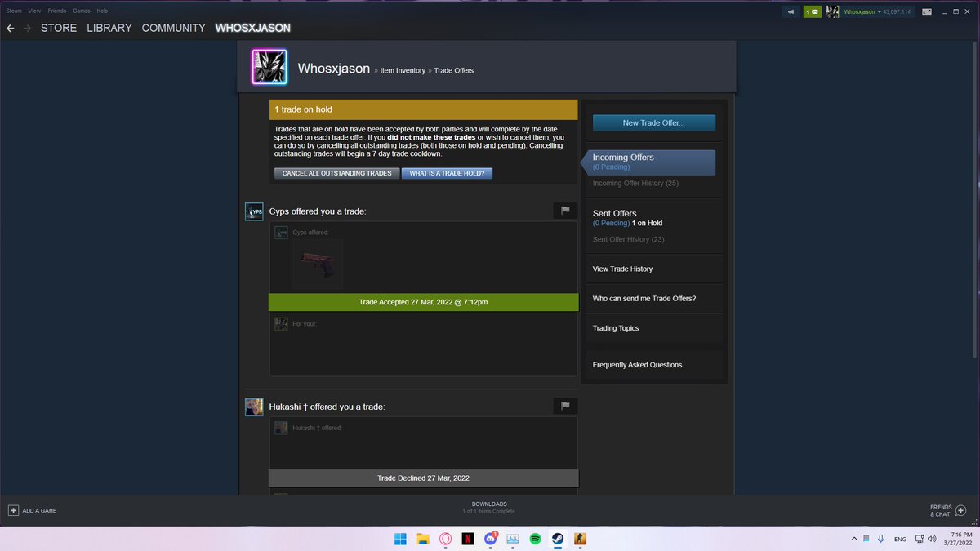Image resolution: width=980 pixels, height=551 pixels.
Task: Show hidden system tray icons chevron
Action: [x=854, y=539]
